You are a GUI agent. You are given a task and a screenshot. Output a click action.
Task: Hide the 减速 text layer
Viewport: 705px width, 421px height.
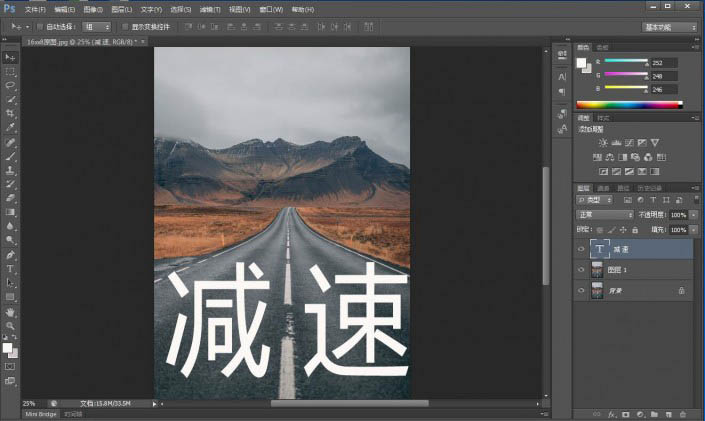581,249
